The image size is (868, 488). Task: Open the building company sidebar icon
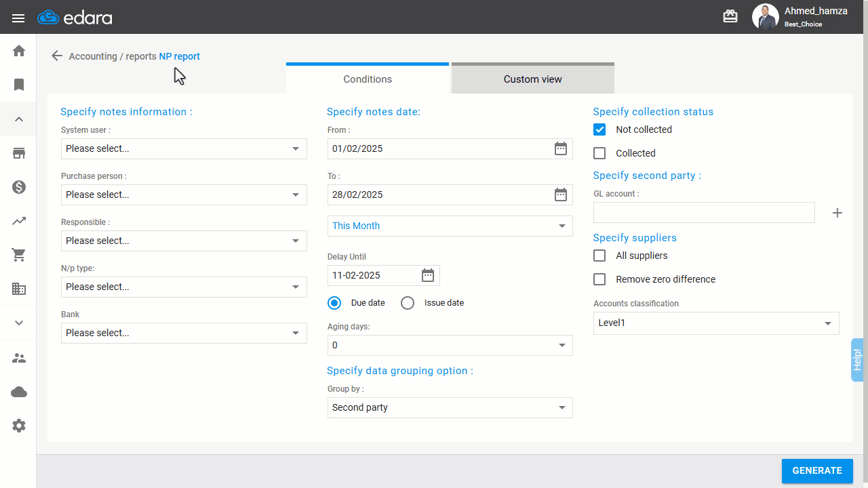point(19,289)
